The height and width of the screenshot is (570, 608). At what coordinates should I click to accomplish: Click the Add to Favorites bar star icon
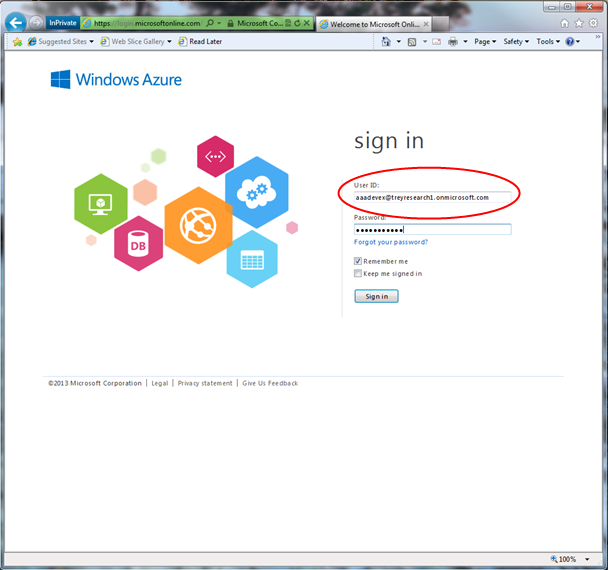tap(17, 41)
